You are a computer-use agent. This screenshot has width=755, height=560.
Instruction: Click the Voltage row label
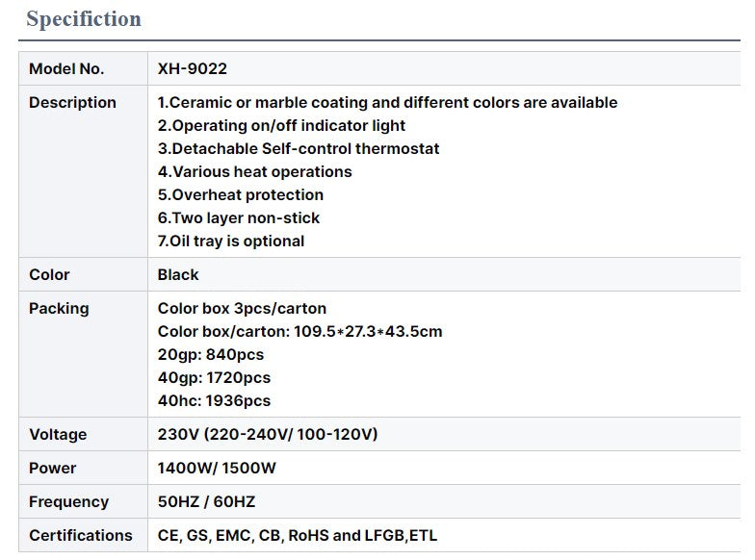(58, 435)
